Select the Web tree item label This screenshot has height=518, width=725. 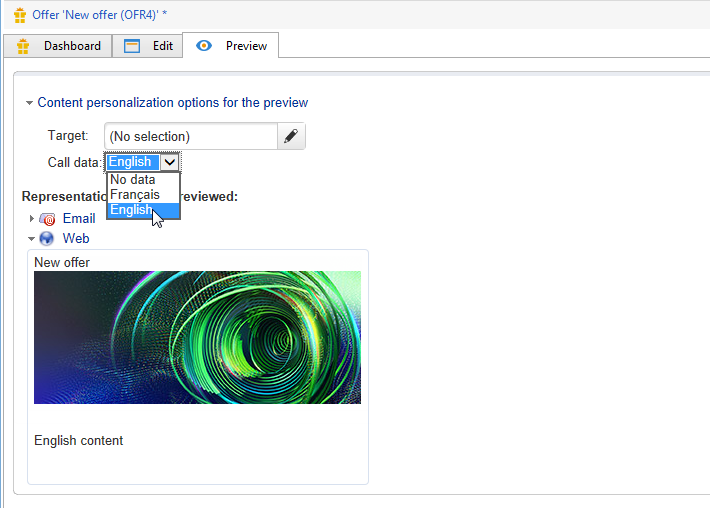tap(76, 239)
